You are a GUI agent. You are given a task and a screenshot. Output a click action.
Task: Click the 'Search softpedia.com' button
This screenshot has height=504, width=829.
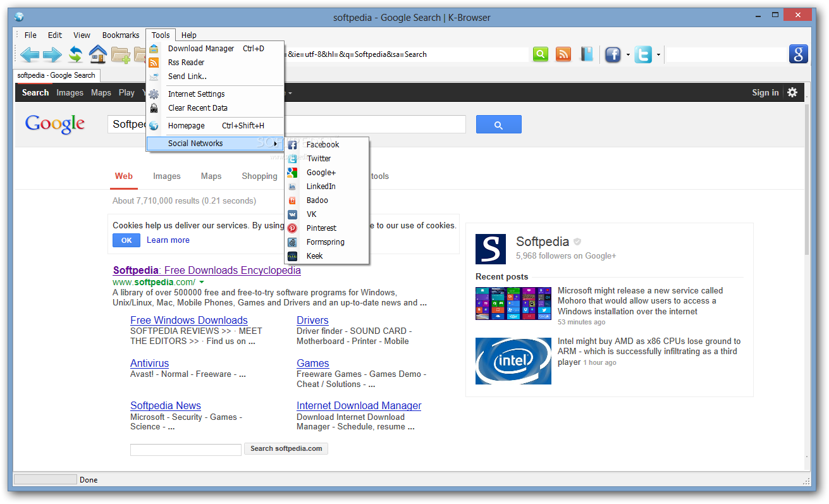[286, 449]
